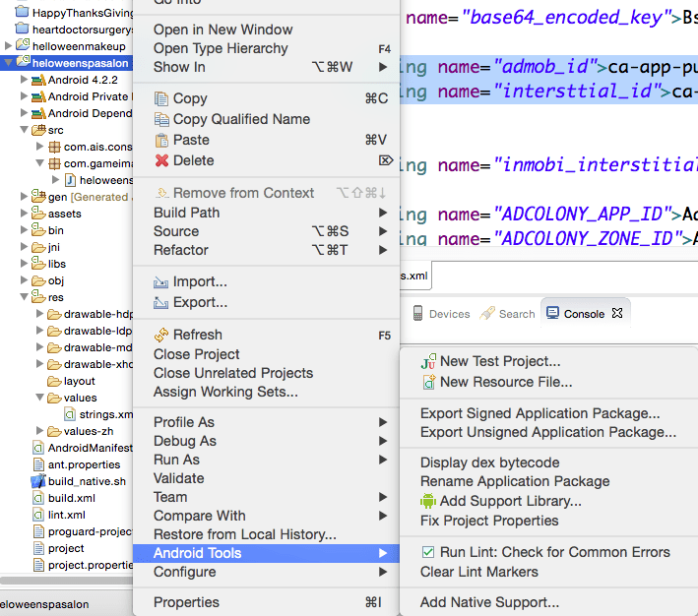This screenshot has height=616, width=698.
Task: Open the Show In submenu
Action: (266, 67)
